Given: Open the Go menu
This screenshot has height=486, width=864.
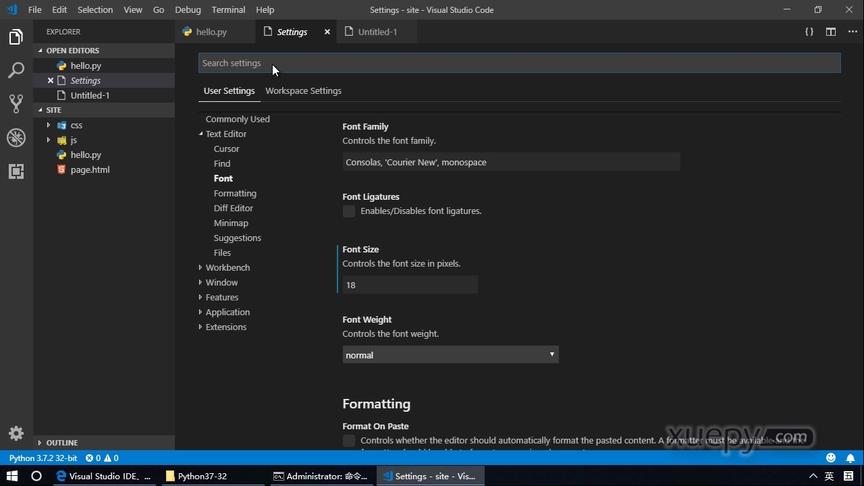Looking at the screenshot, I should (158, 10).
